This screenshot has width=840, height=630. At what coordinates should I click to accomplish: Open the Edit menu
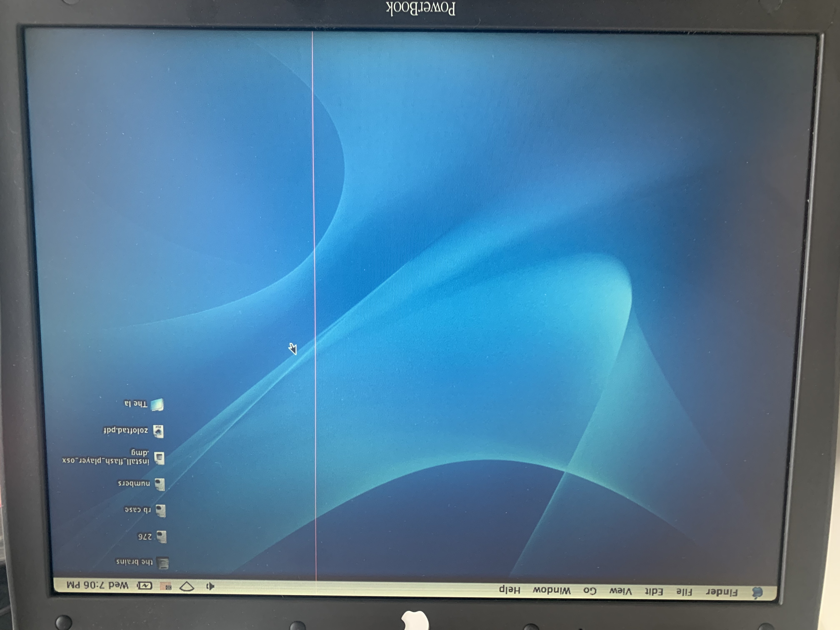654,591
